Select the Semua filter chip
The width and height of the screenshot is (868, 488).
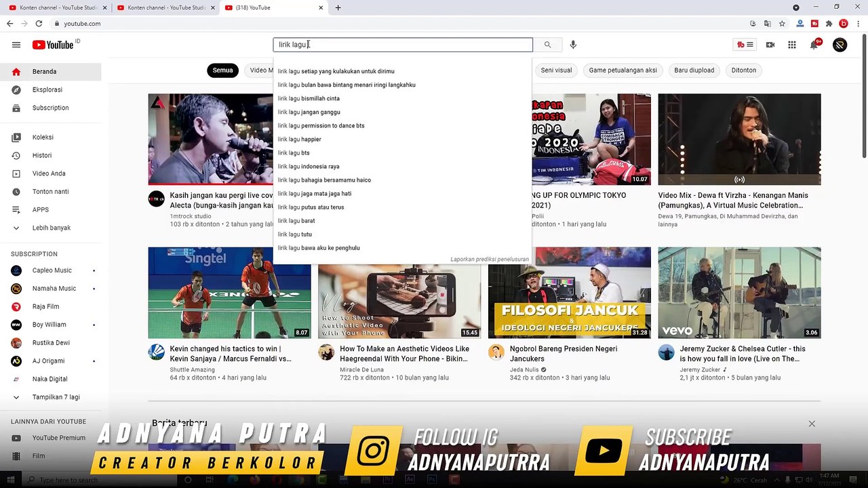tap(222, 70)
